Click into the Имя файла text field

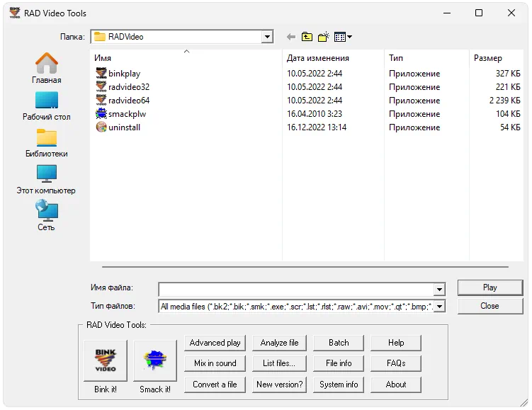tap(296, 290)
